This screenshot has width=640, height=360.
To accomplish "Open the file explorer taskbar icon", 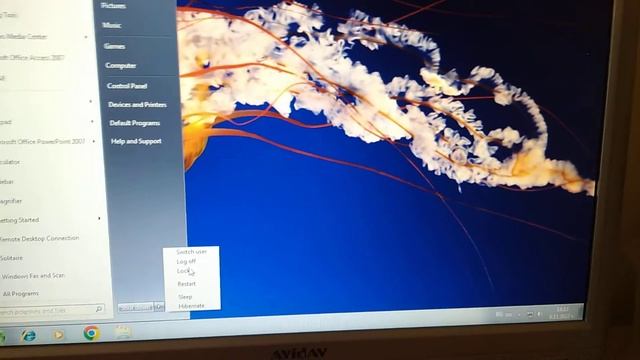I will (122, 332).
